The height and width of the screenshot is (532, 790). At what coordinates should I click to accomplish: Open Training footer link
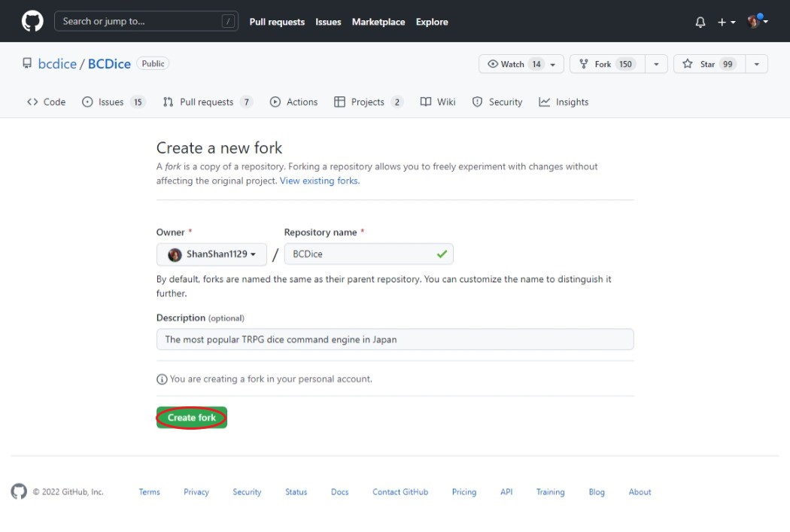[550, 491]
